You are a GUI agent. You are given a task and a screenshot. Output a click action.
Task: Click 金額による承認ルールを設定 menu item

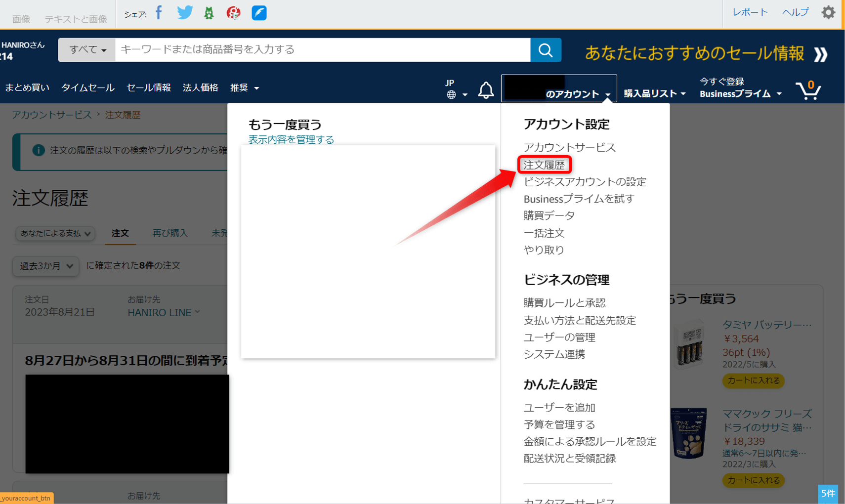click(x=590, y=442)
